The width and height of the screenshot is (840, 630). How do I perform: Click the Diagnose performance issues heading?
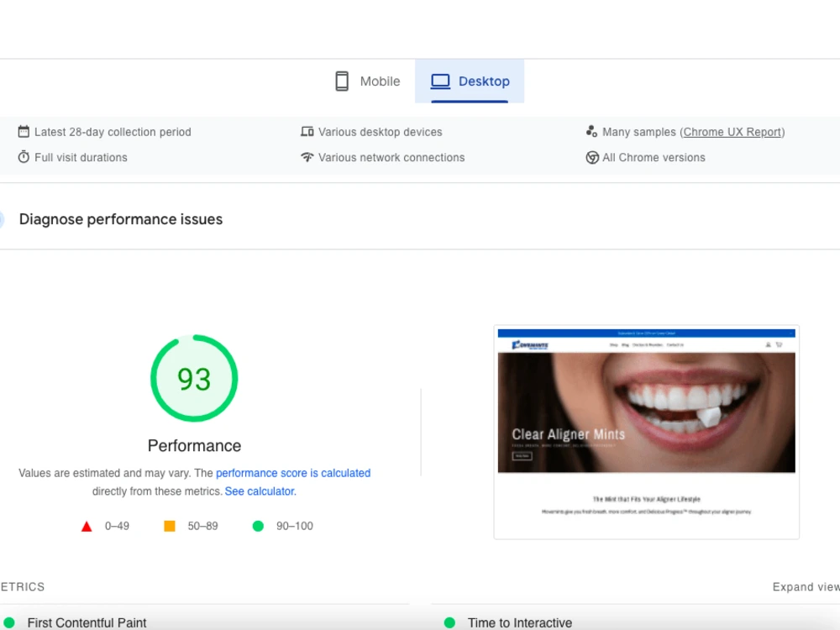121,219
